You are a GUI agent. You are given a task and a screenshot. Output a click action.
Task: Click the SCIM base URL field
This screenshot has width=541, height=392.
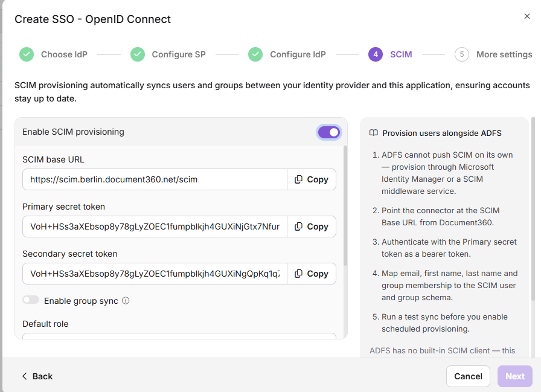[x=155, y=179]
